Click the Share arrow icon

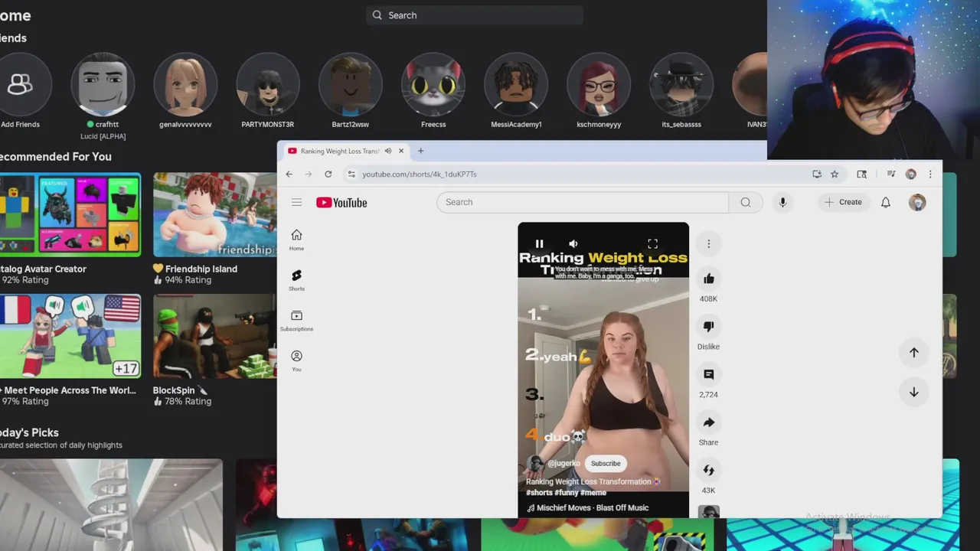(708, 422)
